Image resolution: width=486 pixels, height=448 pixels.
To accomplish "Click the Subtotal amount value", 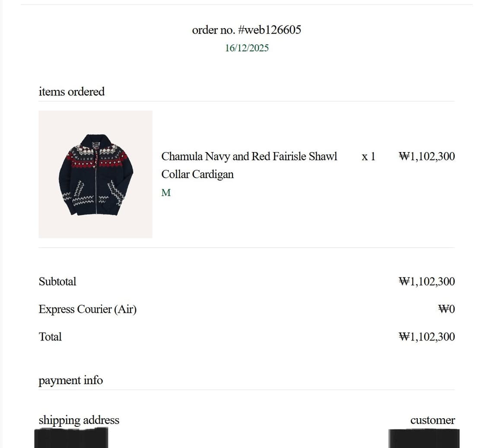I will [426, 282].
